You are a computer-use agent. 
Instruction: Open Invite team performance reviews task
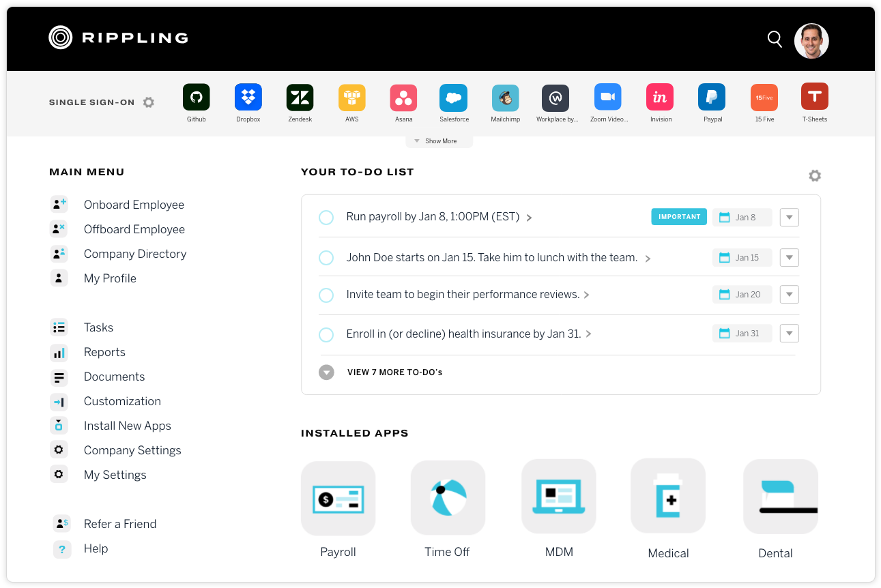click(463, 295)
